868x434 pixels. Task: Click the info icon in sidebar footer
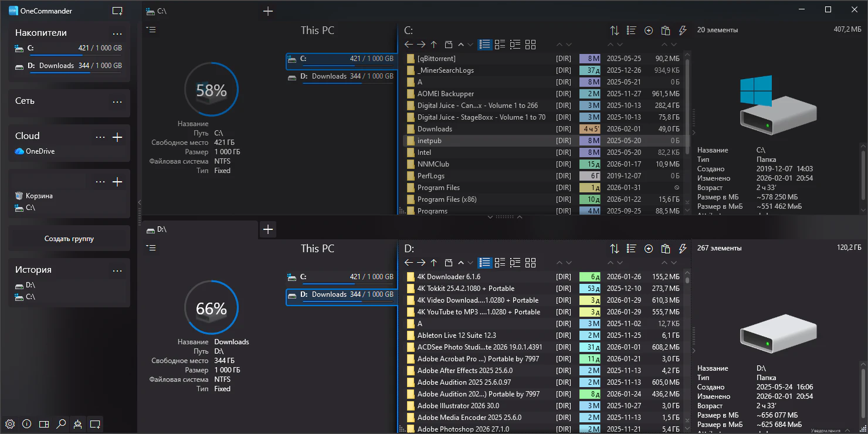pyautogui.click(x=26, y=424)
